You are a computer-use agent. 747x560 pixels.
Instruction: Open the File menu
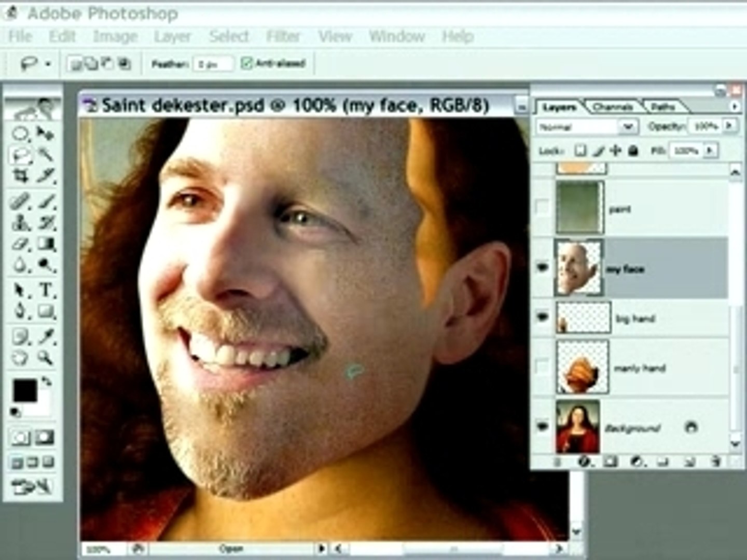pyautogui.click(x=21, y=36)
